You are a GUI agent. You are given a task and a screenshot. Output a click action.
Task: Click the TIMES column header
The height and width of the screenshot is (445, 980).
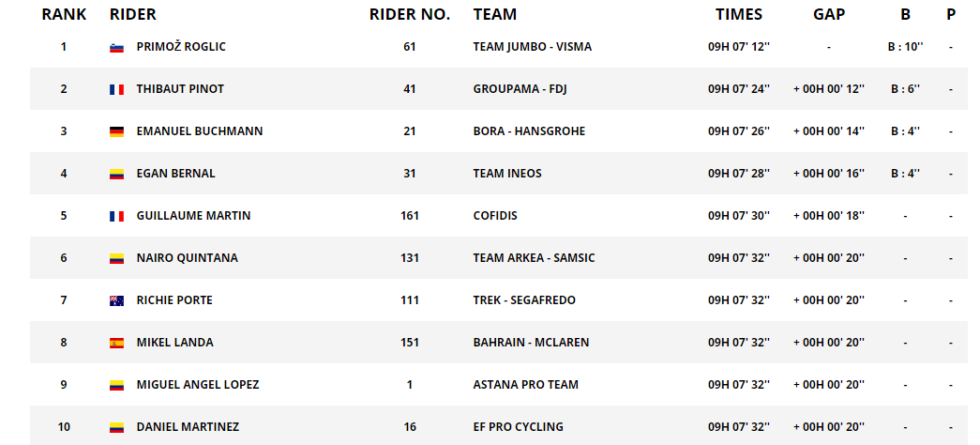(x=739, y=14)
